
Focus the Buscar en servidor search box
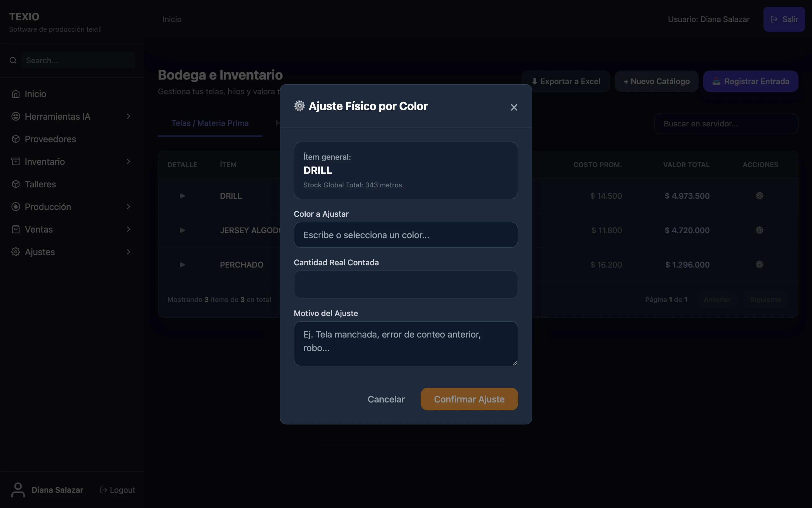[x=726, y=124]
